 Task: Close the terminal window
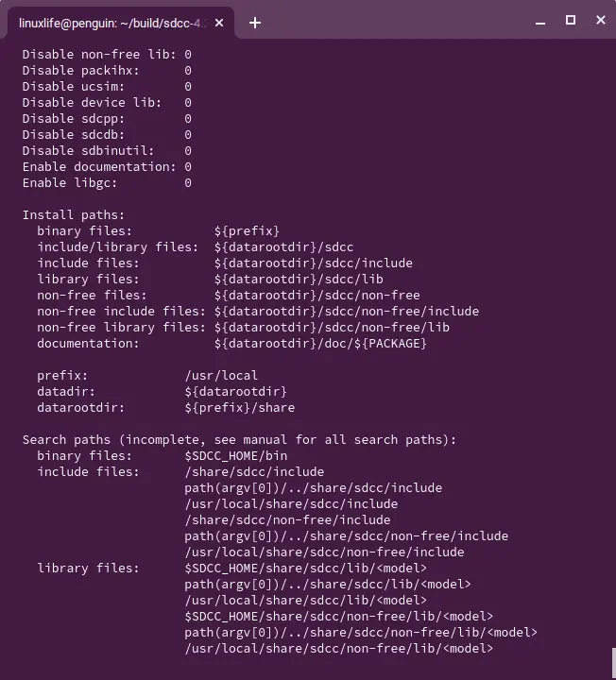click(x=601, y=20)
